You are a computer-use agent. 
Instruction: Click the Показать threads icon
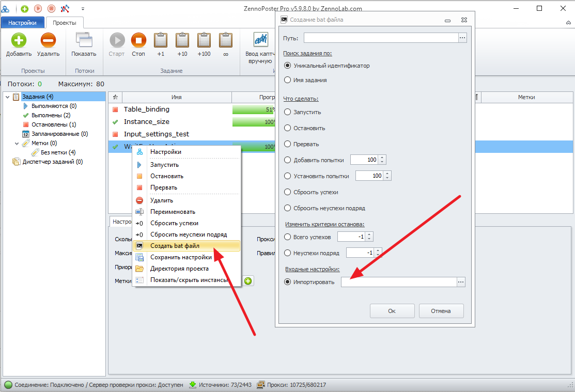[x=84, y=40]
